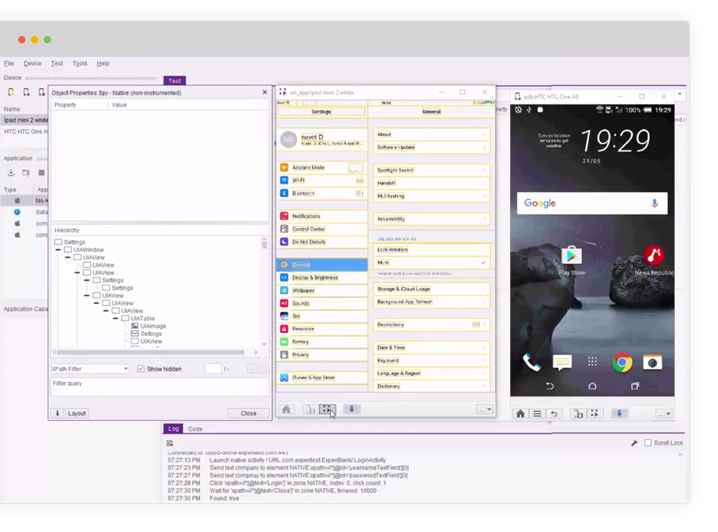
Task: Toggle the Airplane Mode switch
Action: (355, 168)
